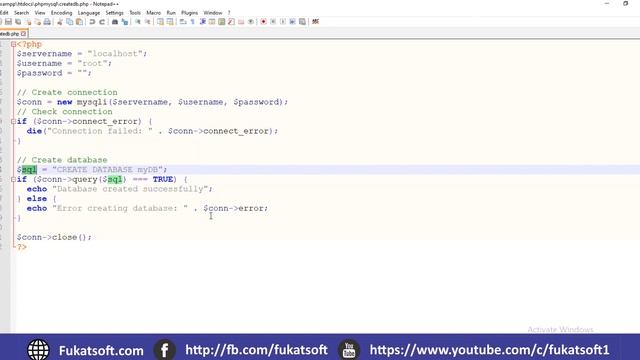640x360 pixels.
Task: Toggle synchronize vertical scrolling icon
Action: coord(160,22)
